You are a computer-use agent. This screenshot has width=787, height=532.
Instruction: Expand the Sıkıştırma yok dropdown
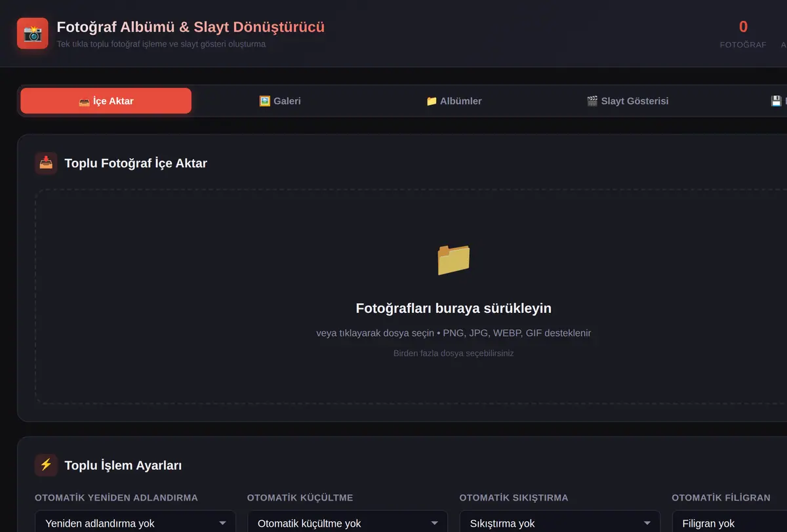click(560, 523)
